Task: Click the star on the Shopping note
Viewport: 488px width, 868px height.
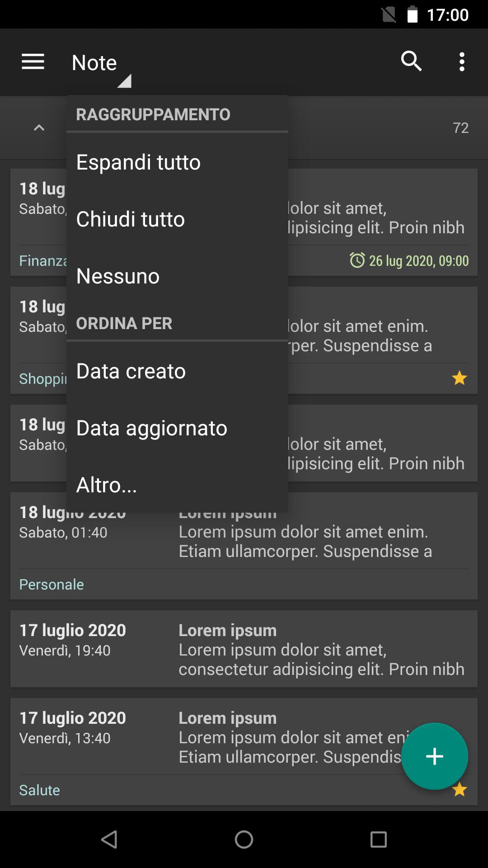Action: [x=459, y=378]
